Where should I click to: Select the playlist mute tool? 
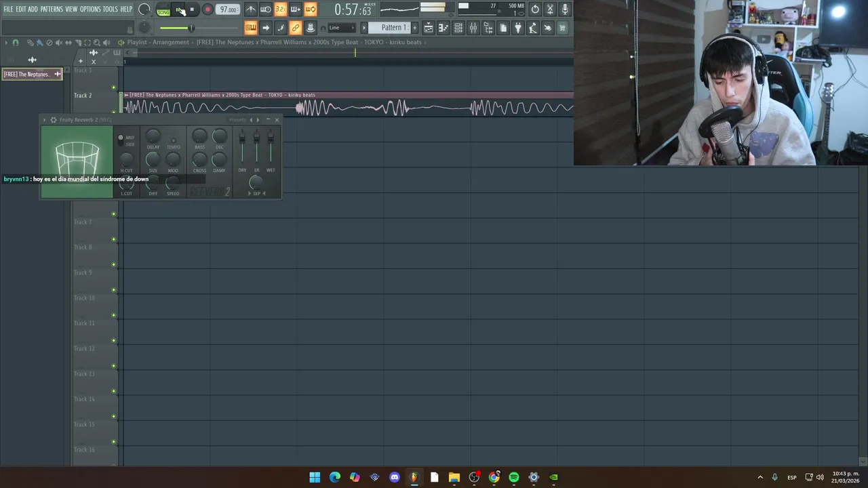tap(58, 43)
